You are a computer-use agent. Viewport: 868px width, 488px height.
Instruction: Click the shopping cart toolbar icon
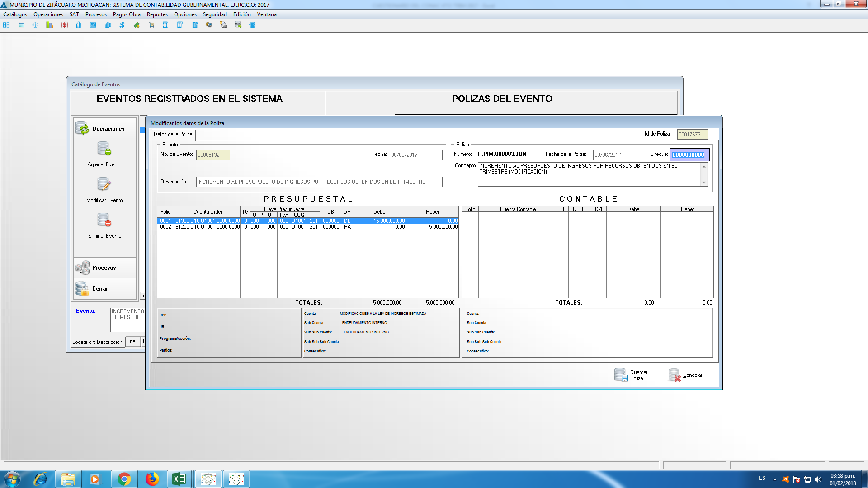coord(151,25)
